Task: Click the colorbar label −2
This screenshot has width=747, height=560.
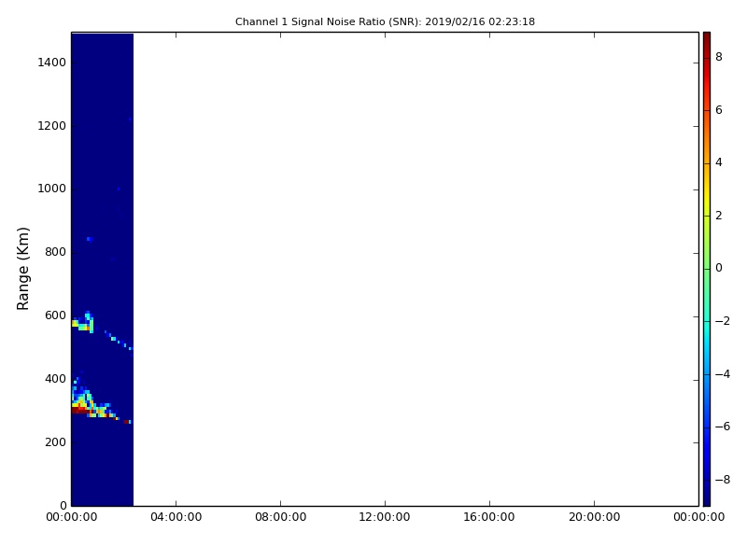Action: (x=722, y=321)
